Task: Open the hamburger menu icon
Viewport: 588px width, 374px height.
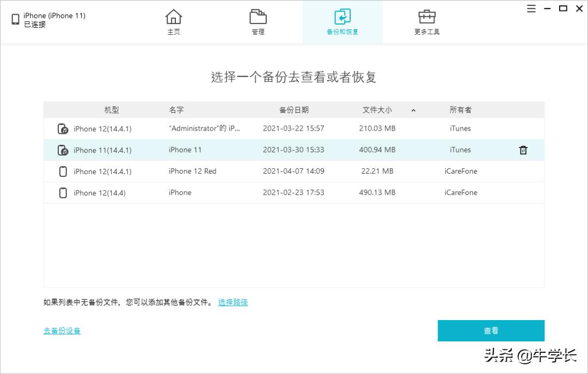Action: 531,8
